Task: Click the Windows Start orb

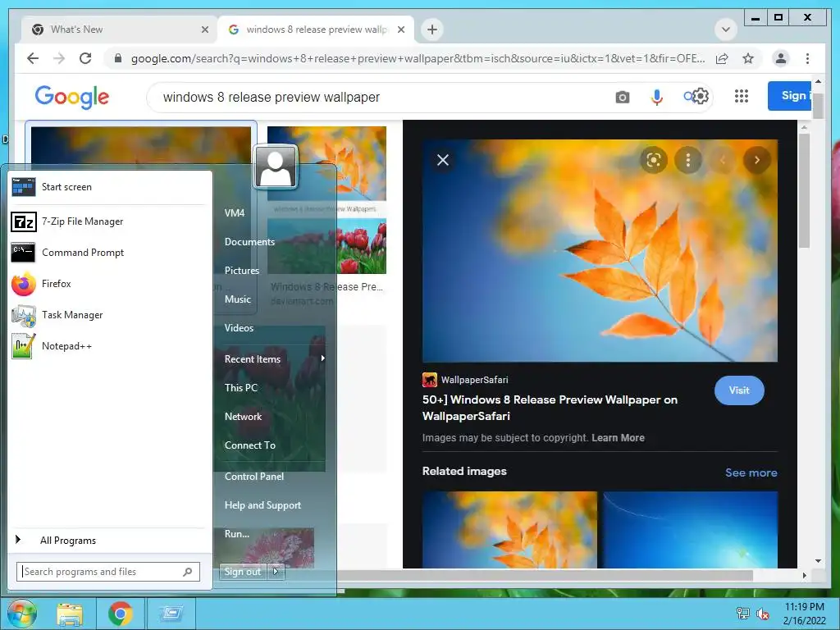Action: click(22, 614)
